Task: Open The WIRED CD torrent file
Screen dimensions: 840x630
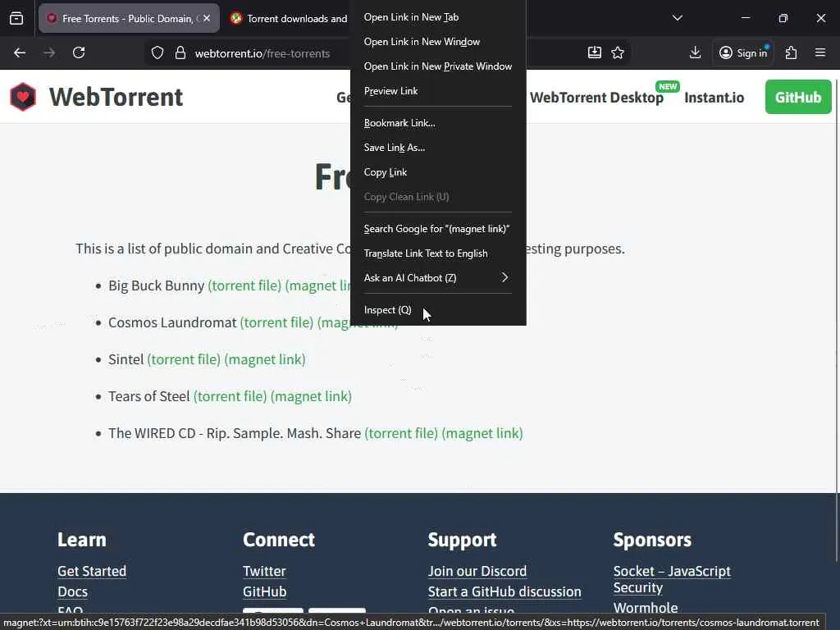Action: (x=401, y=433)
